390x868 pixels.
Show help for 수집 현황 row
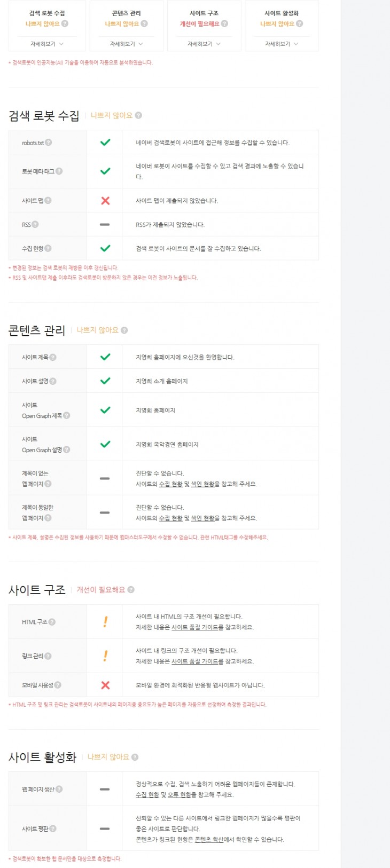pos(48,248)
